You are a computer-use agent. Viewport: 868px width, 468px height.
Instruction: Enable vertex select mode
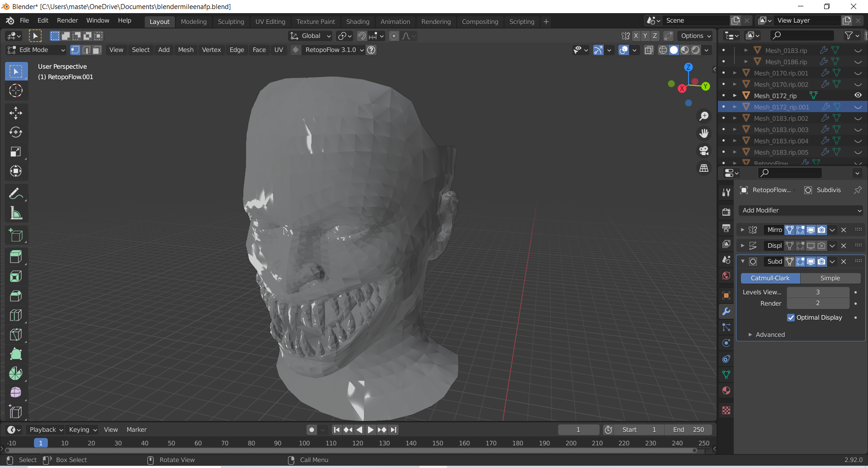tap(75, 50)
